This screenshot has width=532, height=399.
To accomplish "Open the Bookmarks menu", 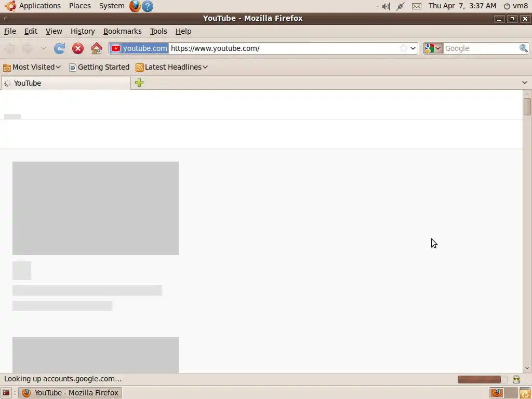I will coord(123,31).
